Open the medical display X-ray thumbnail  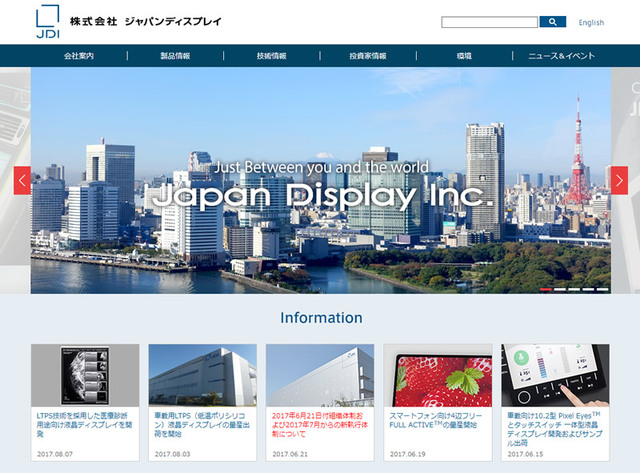[85, 375]
